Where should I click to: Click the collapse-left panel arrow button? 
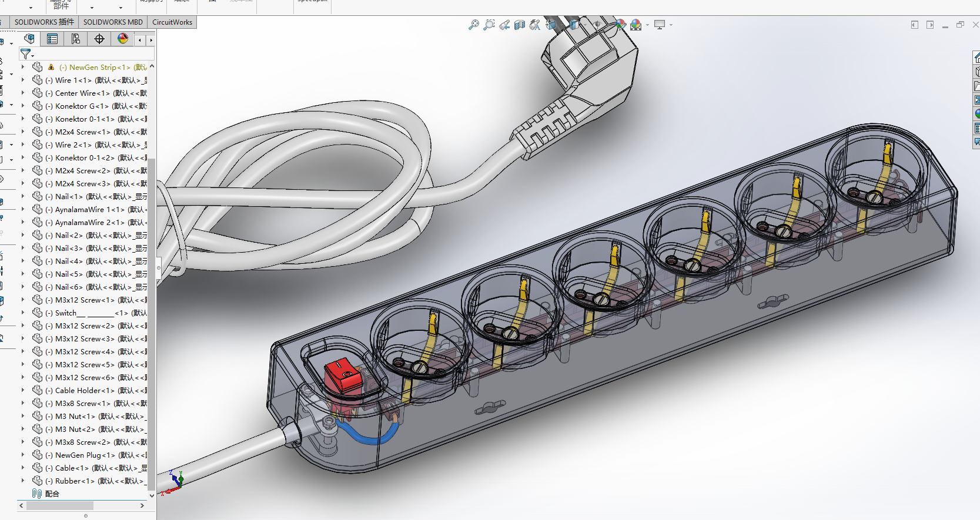coord(915,25)
